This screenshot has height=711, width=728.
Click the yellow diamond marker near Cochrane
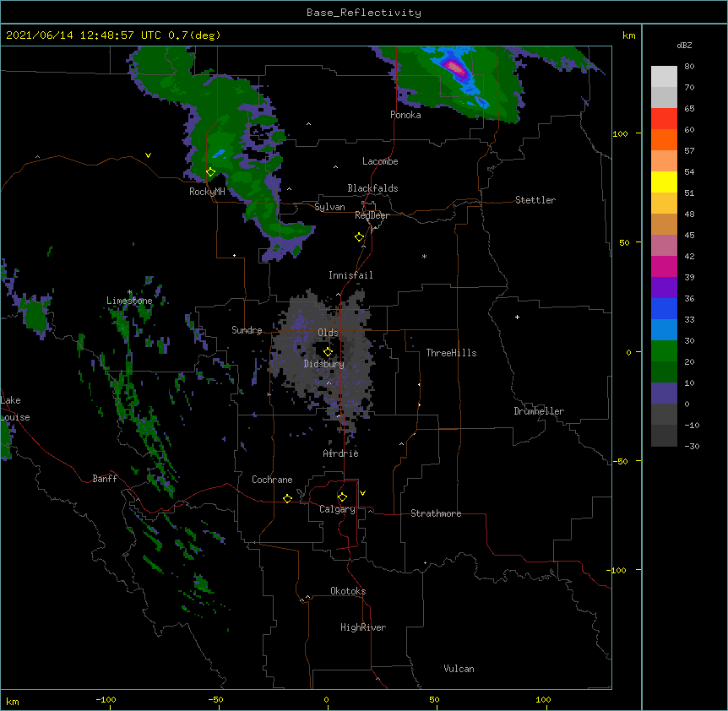tap(287, 498)
